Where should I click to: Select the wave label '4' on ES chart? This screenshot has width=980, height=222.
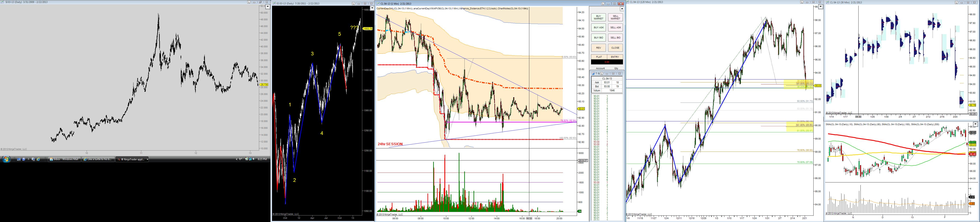(x=322, y=133)
